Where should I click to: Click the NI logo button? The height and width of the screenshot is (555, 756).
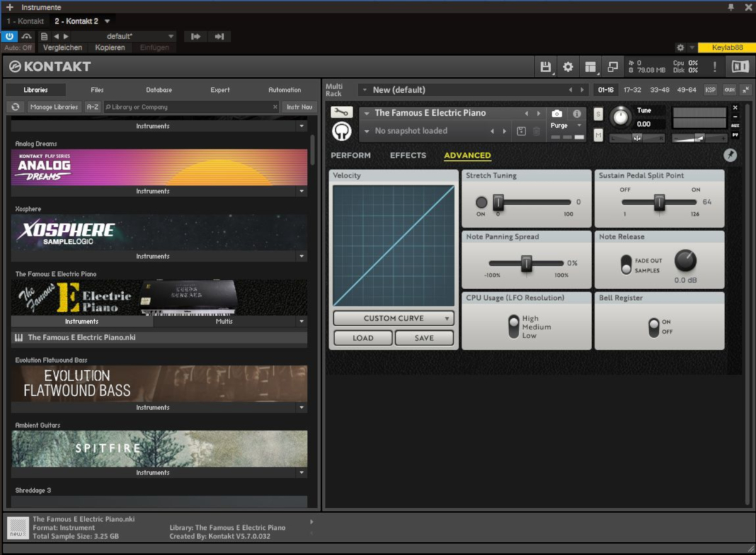740,66
